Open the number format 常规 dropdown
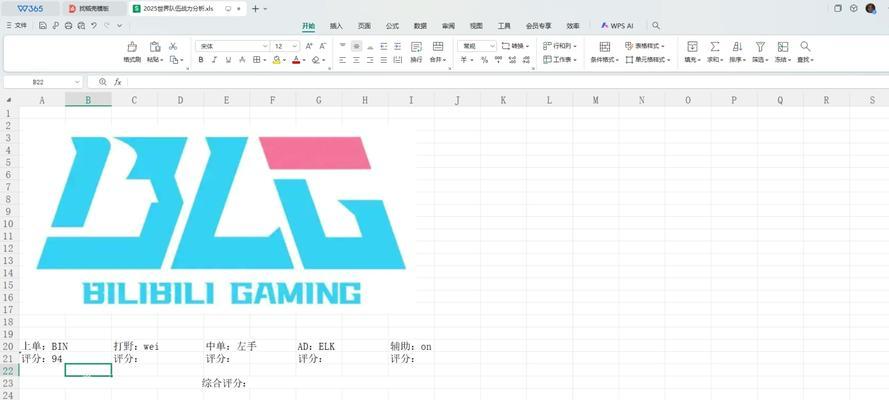Viewport: 889px width, 400px height. [477, 46]
